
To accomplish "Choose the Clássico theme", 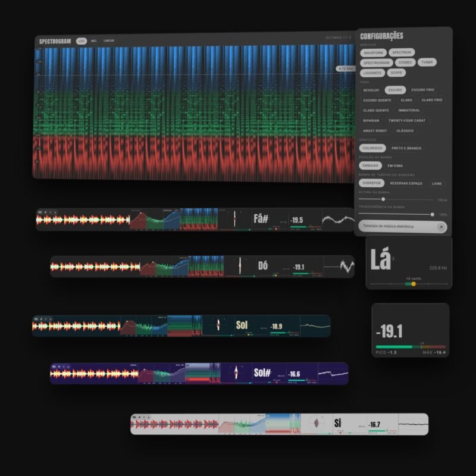I will [x=405, y=131].
